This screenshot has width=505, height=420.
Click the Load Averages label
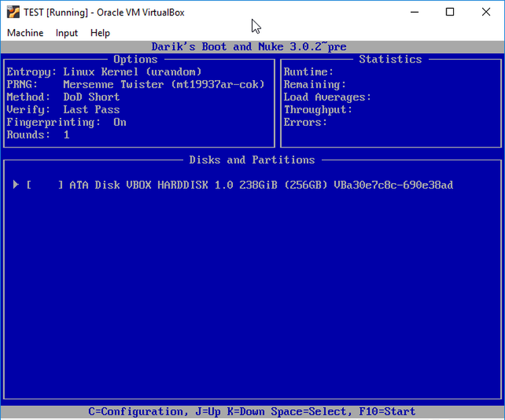click(327, 97)
